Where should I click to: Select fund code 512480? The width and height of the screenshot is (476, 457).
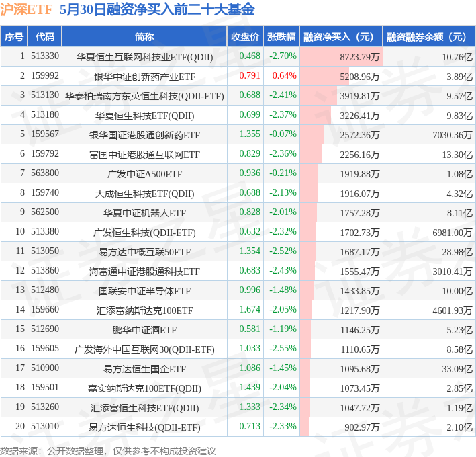45,290
